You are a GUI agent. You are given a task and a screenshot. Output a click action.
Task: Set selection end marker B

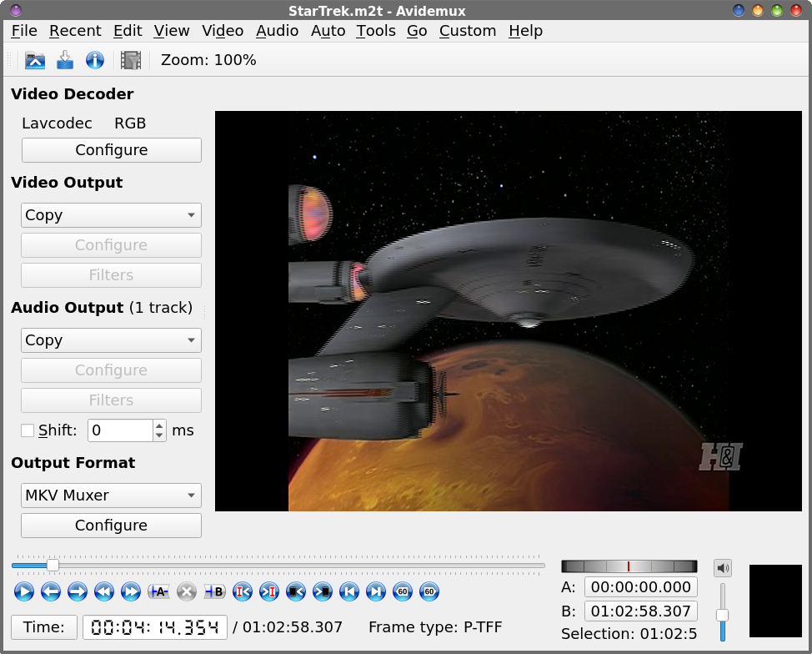click(x=214, y=591)
